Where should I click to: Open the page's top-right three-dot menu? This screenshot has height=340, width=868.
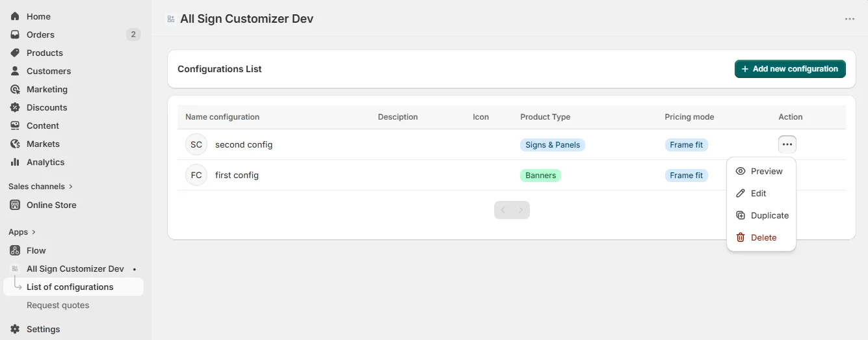point(850,19)
